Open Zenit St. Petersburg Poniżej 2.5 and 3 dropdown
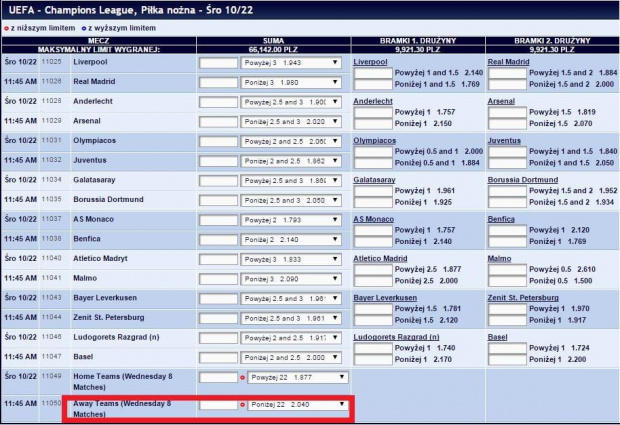Screen dimensions: 620x425 [291, 318]
